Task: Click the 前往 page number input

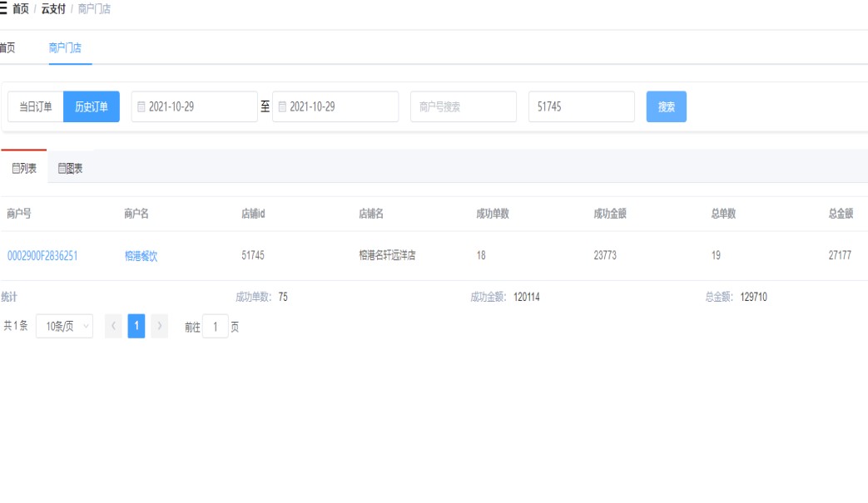Action: (x=215, y=327)
